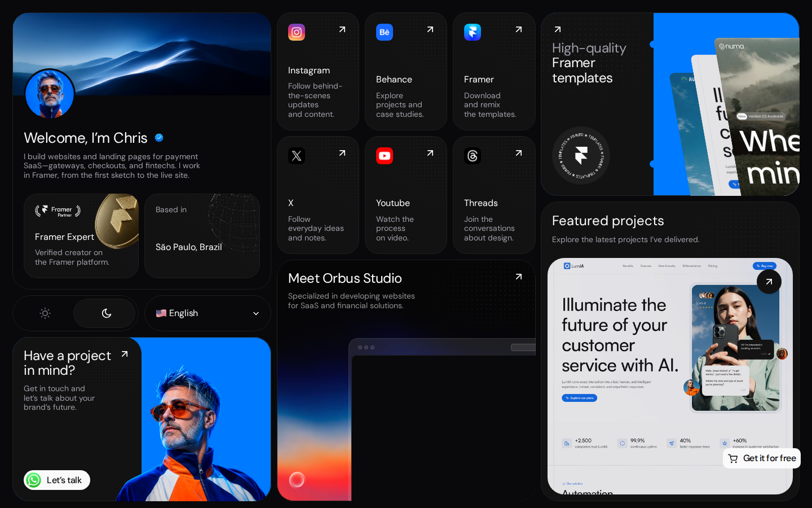Open the English language dropdown
The height and width of the screenshot is (508, 812).
(208, 313)
